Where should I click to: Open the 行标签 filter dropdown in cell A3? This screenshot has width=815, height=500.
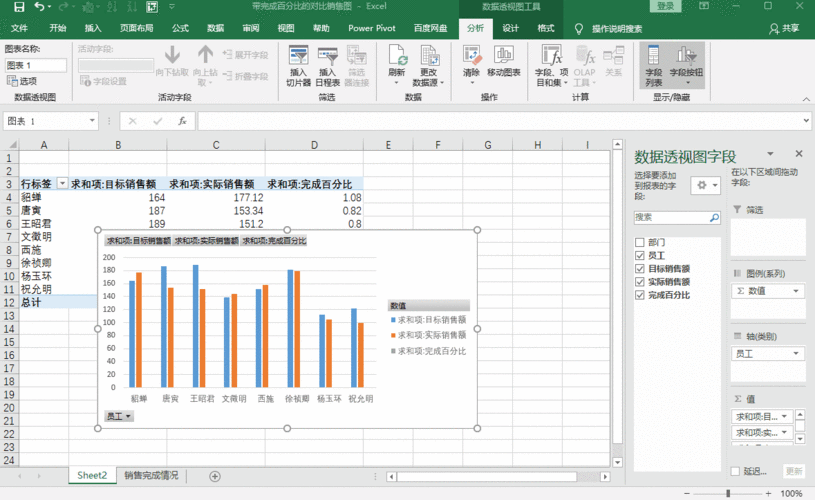pyautogui.click(x=62, y=184)
